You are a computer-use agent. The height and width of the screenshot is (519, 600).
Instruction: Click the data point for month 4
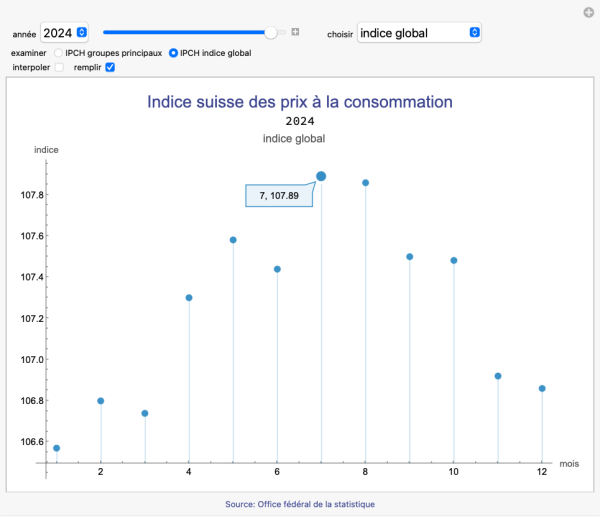pos(189,298)
